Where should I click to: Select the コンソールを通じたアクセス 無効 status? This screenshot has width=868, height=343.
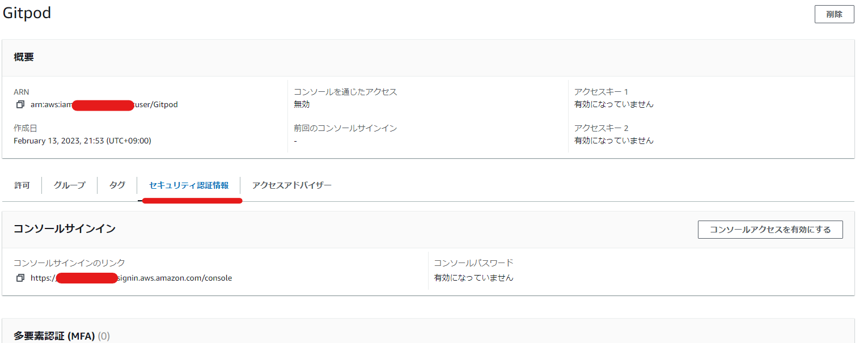coord(300,103)
